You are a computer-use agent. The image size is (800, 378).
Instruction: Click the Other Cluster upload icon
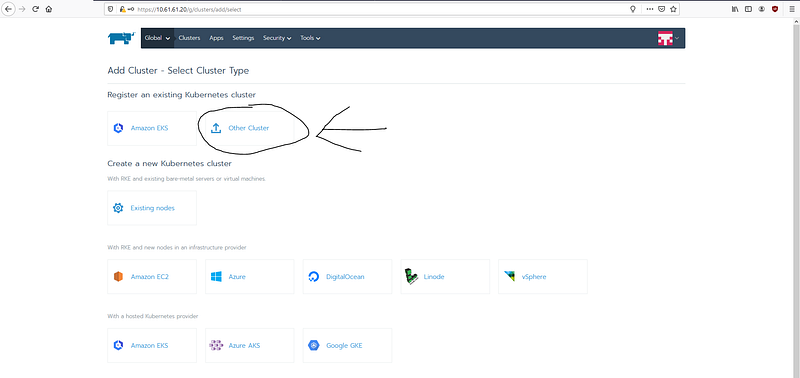point(216,129)
